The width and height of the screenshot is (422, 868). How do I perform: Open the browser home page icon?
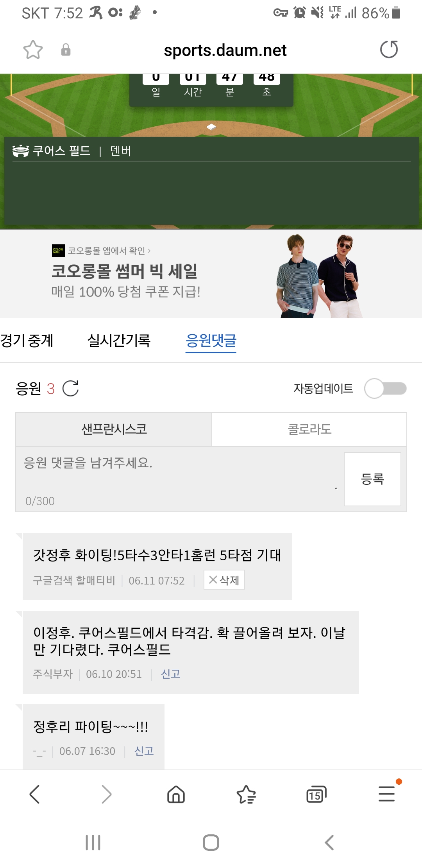tap(176, 794)
